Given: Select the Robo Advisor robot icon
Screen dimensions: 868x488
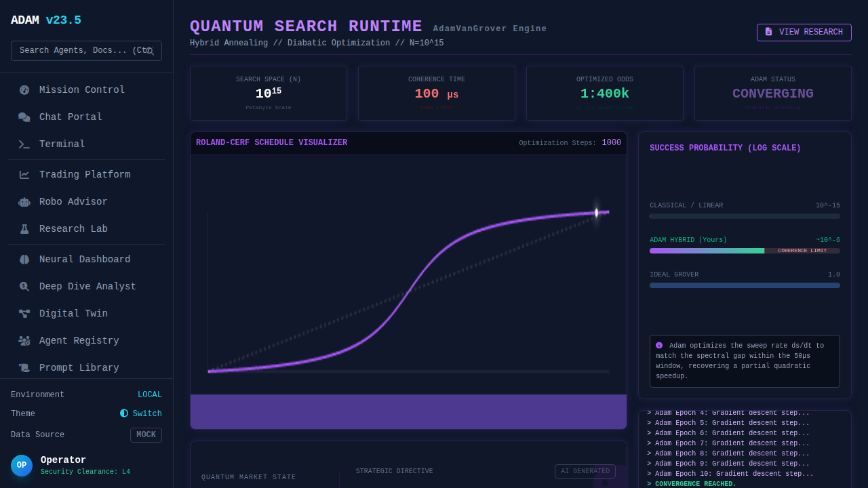Looking at the screenshot, I should pyautogui.click(x=24, y=202).
